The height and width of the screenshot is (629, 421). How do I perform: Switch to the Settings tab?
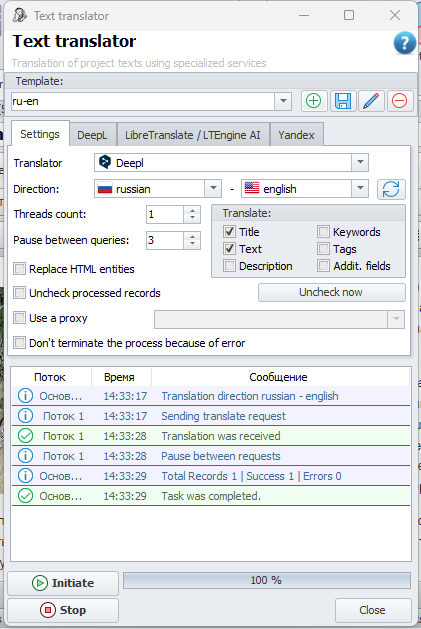tap(40, 134)
